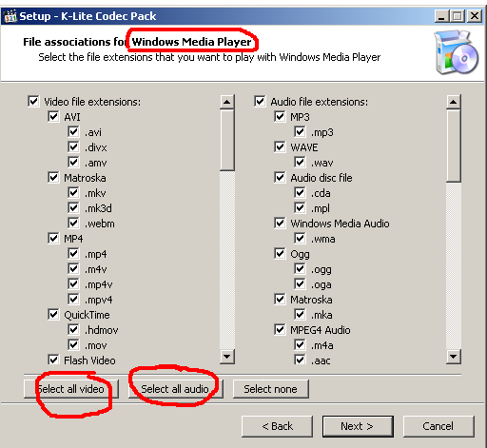Click the audio list scroll down arrow

click(x=454, y=357)
